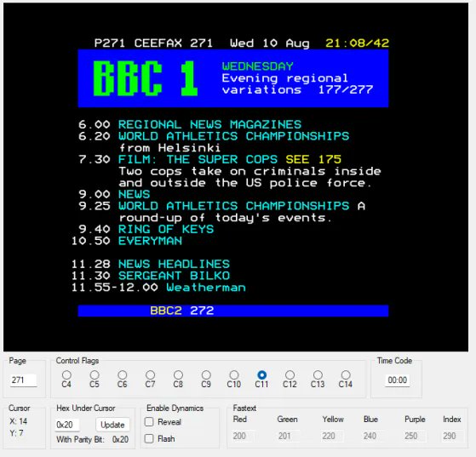Viewport: 476px width, 457px height.
Task: Click the 'Evening regional' text line
Action: tap(285, 78)
